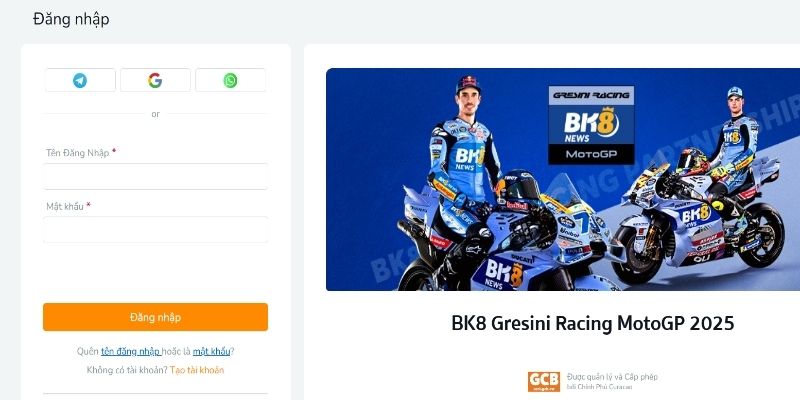This screenshot has width=800, height=400.
Task: Click the orange GCB license badge
Action: click(544, 381)
